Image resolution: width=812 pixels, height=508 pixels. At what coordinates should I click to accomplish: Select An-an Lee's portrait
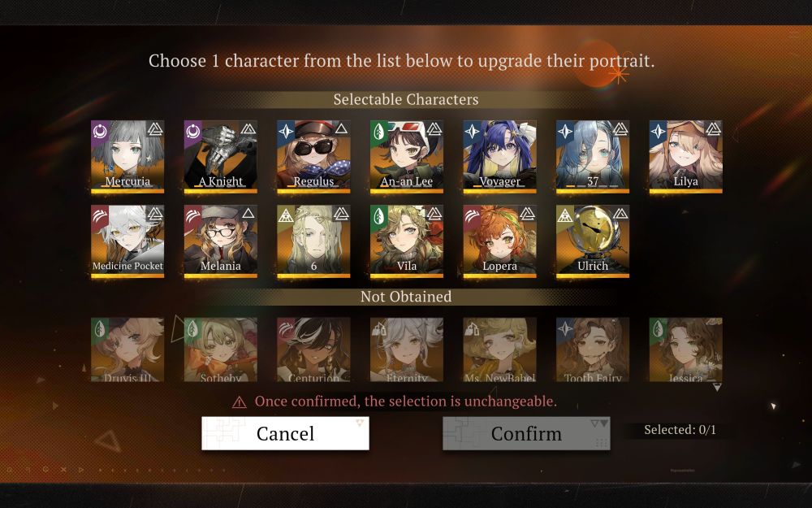click(407, 157)
